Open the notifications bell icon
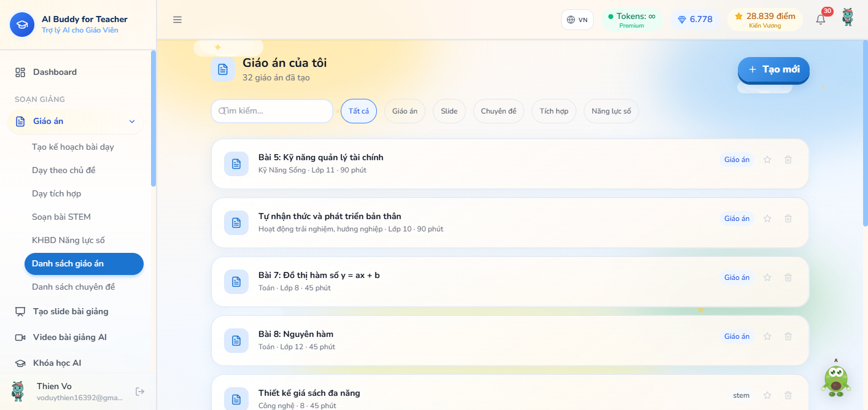 coord(821,19)
